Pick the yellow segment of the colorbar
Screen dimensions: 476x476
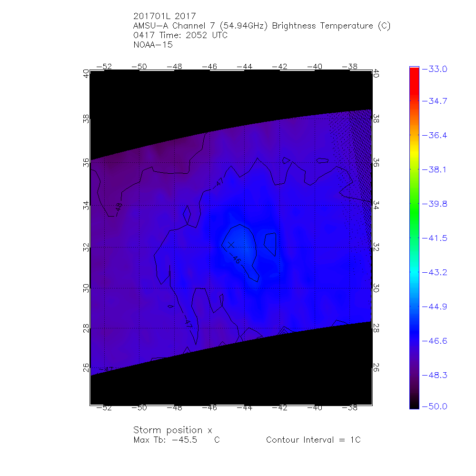click(x=414, y=153)
